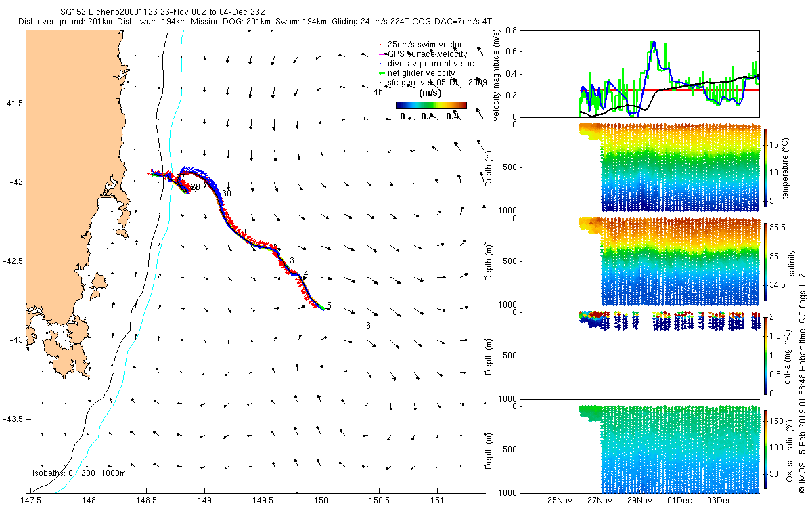Click the 'dive-avg current veloc.' legend entry

428,63
